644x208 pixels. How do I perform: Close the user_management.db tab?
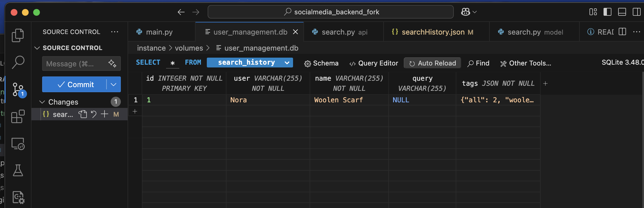(x=296, y=32)
